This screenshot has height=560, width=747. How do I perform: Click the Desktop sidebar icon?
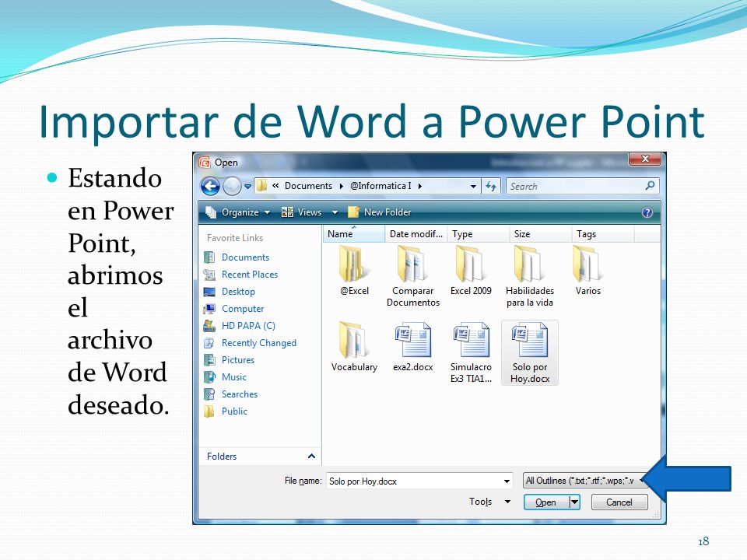coord(209,292)
